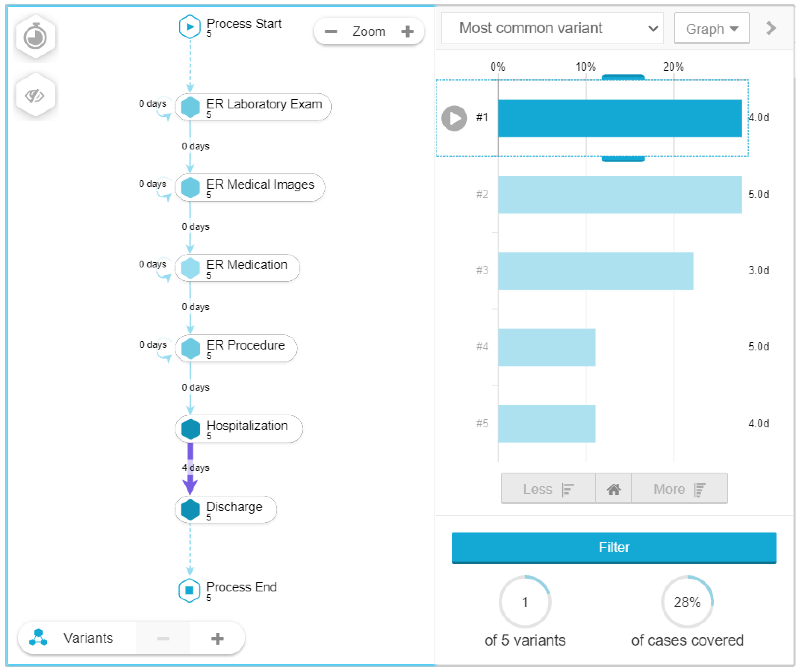Click the Variants network icon
The height and width of the screenshot is (672, 801).
pos(39,638)
